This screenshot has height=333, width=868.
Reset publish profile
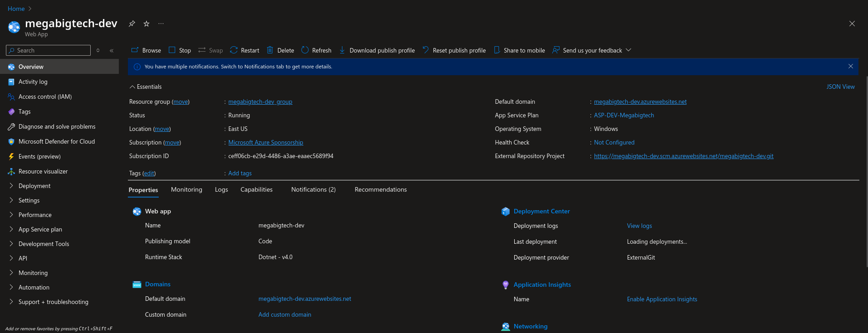click(454, 50)
